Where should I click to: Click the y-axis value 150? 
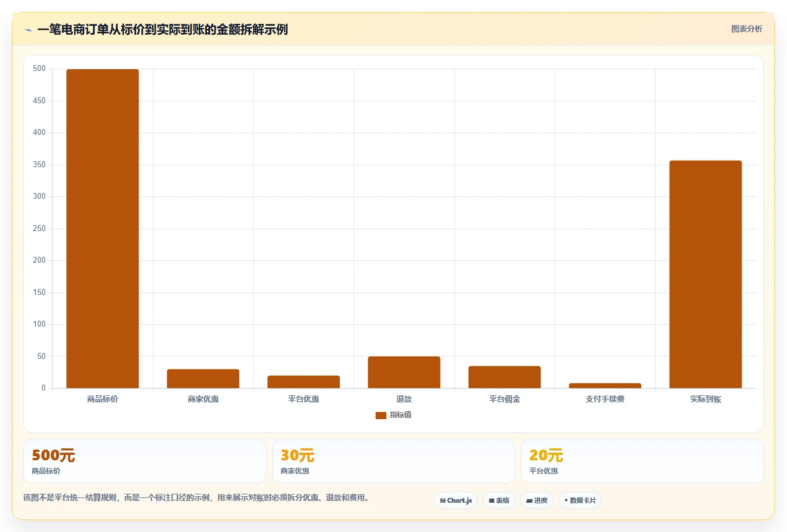pos(39,293)
